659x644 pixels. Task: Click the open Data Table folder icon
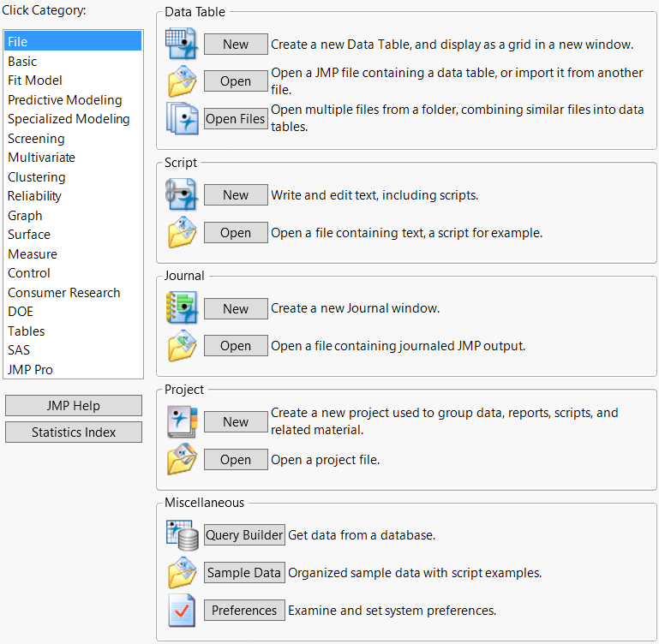(x=182, y=81)
